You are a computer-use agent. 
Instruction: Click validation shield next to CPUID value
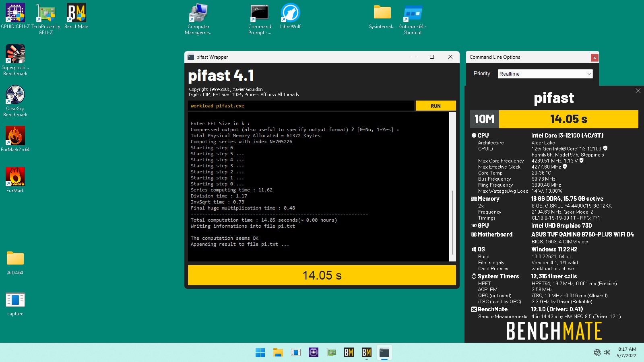[605, 148]
